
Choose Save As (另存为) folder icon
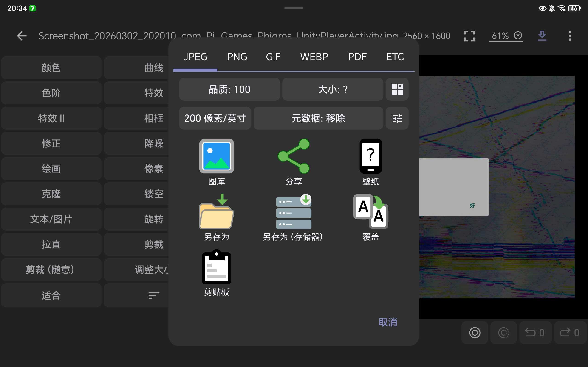pyautogui.click(x=216, y=212)
